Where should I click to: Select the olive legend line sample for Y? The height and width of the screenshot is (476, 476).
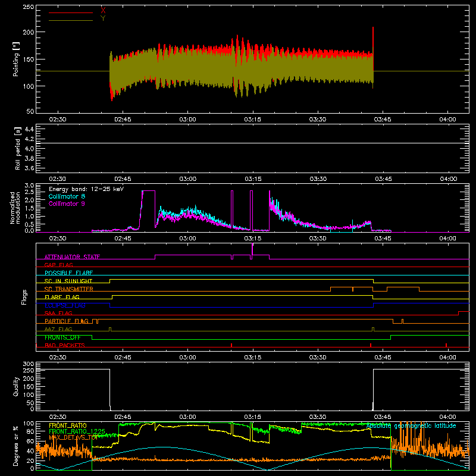point(71,20)
